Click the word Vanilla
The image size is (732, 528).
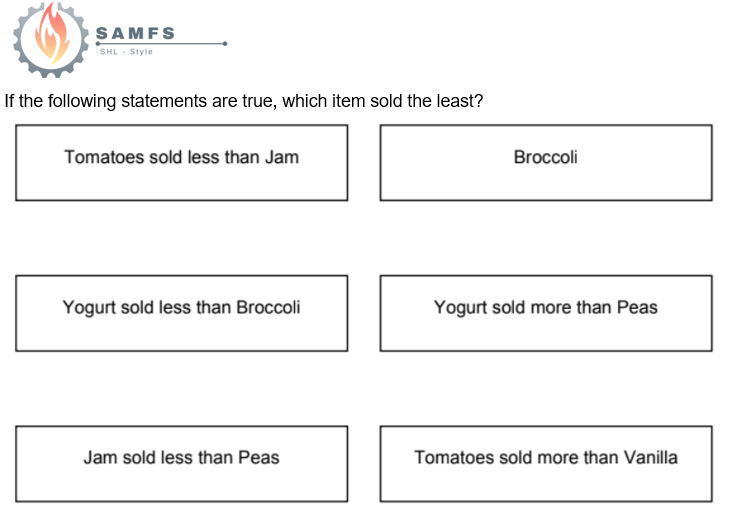(x=650, y=457)
